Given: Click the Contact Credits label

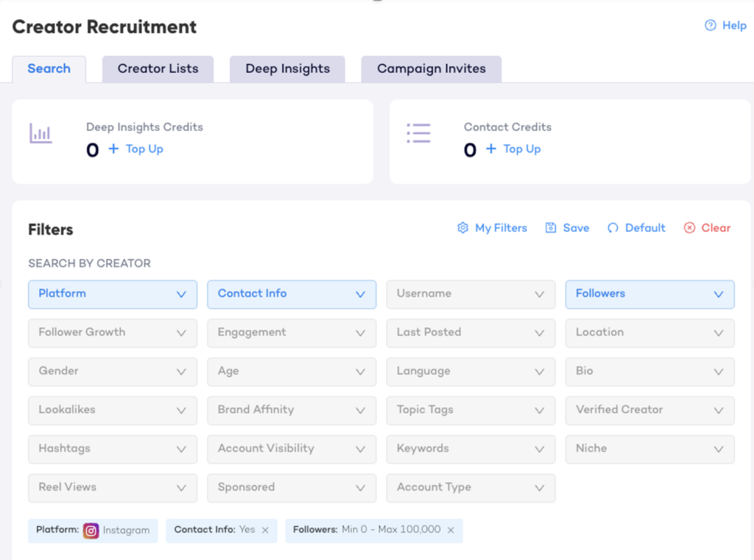Looking at the screenshot, I should coord(507,127).
